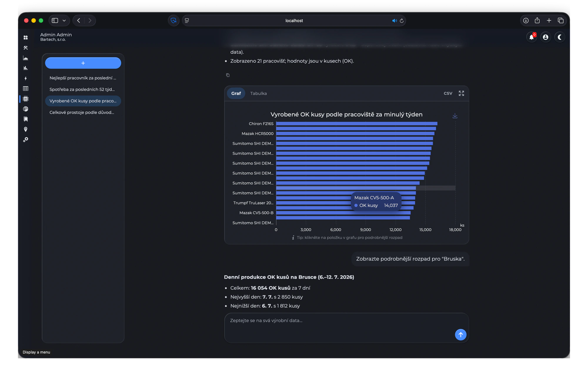The width and height of the screenshot is (588, 382).
Task: Go back to the previous page
Action: point(78,21)
